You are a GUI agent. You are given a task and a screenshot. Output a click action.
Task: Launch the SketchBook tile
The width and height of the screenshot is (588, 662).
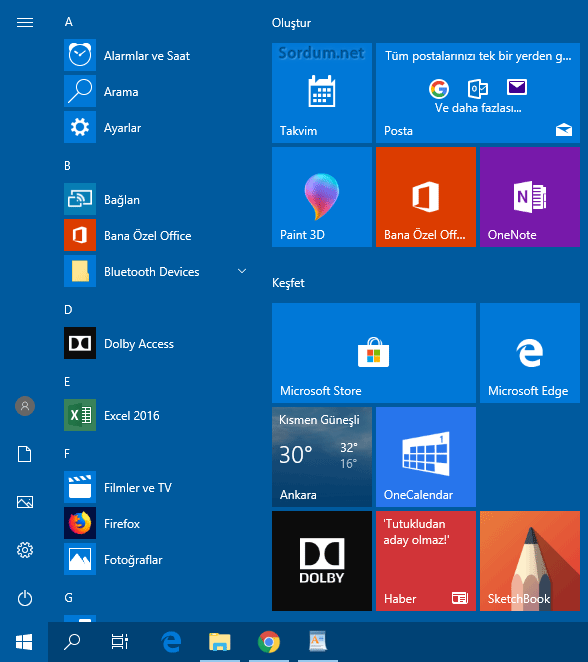530,561
